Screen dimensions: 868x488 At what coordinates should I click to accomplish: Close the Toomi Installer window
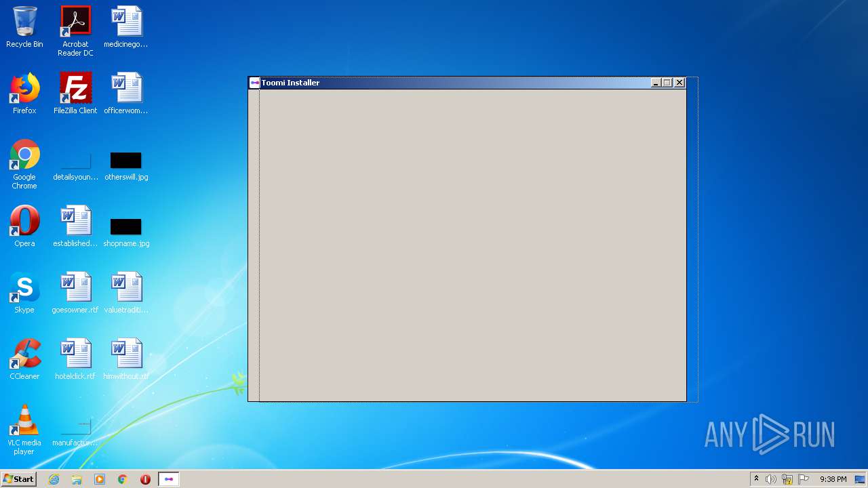point(679,83)
